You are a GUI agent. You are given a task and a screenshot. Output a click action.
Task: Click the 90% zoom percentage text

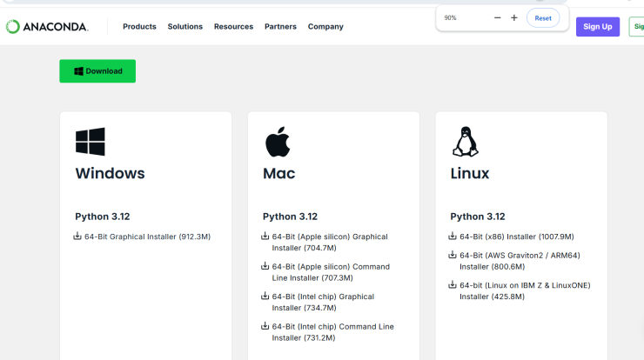(x=450, y=18)
